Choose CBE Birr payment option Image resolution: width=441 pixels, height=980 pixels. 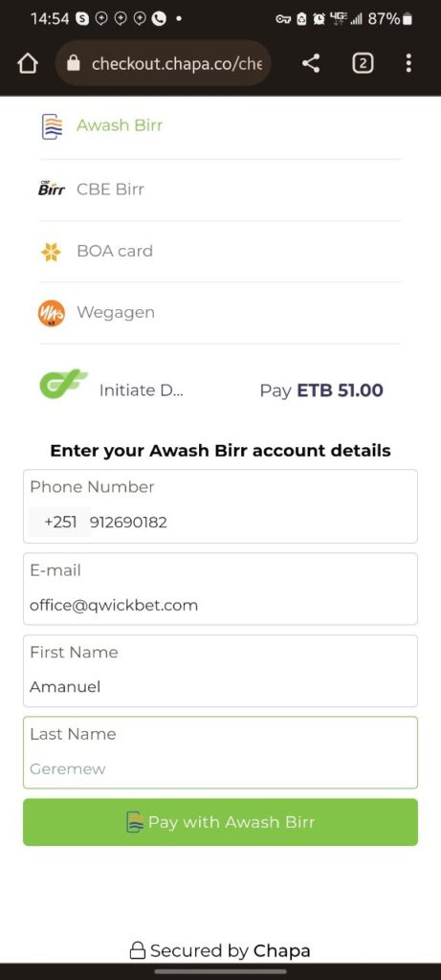(x=220, y=189)
